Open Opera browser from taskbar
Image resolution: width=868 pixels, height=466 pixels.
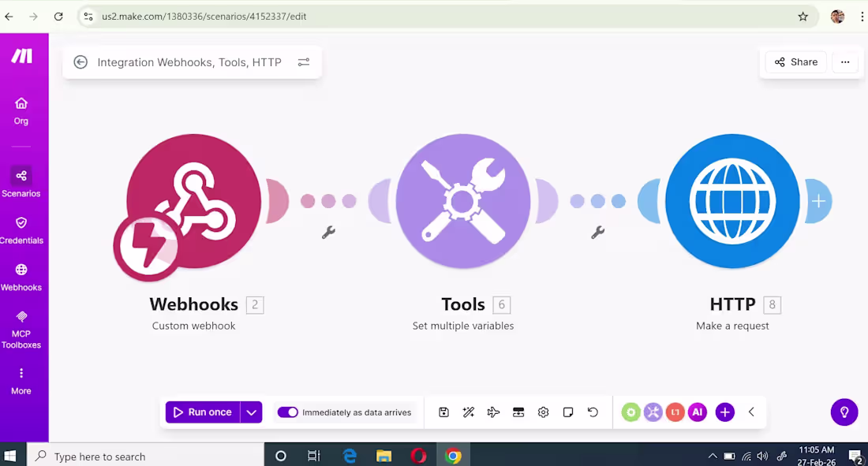pos(418,456)
